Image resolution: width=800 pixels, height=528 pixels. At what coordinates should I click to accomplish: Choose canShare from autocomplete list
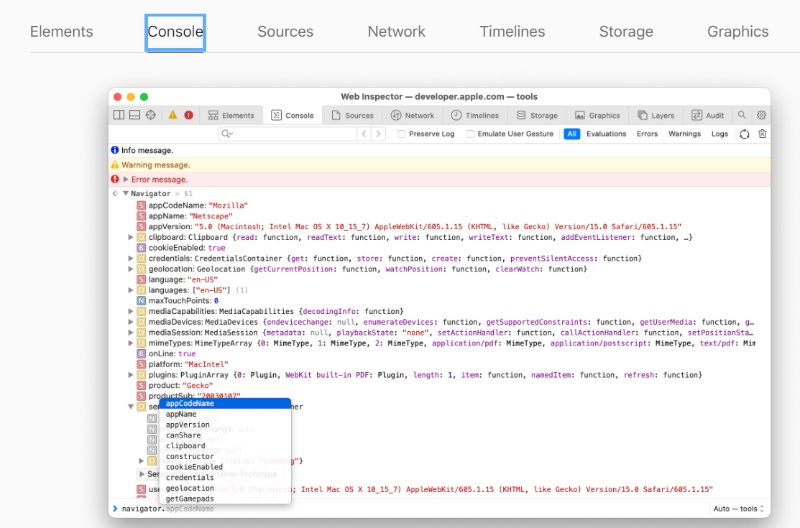pos(183,435)
